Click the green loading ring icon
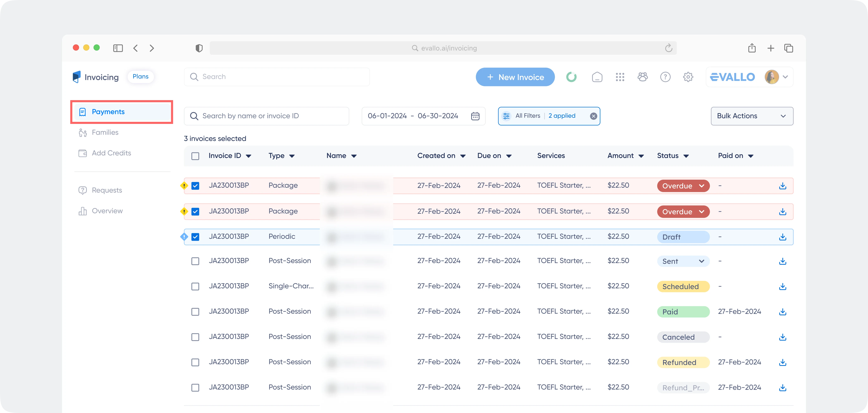The image size is (868, 413). click(571, 77)
